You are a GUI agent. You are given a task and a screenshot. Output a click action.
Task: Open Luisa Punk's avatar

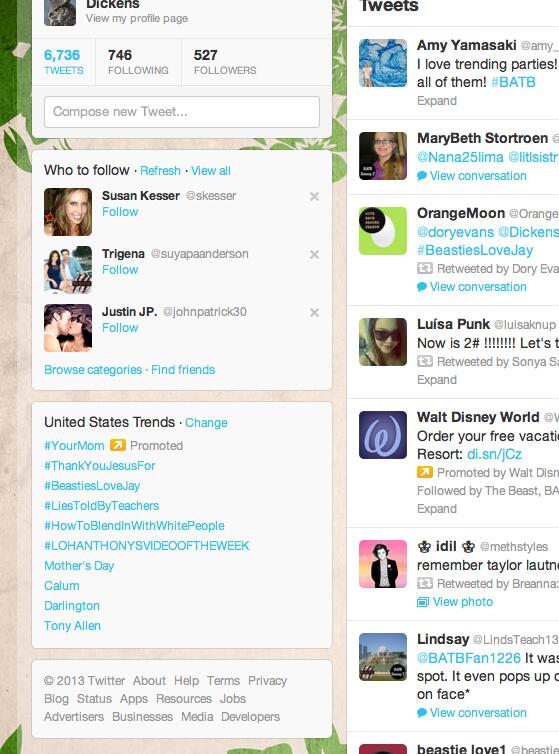point(383,342)
